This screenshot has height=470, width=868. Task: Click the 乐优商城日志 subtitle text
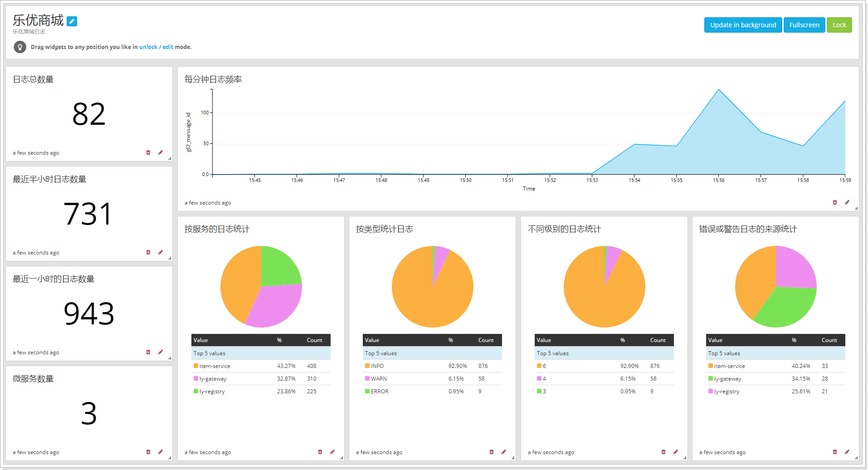[x=29, y=32]
